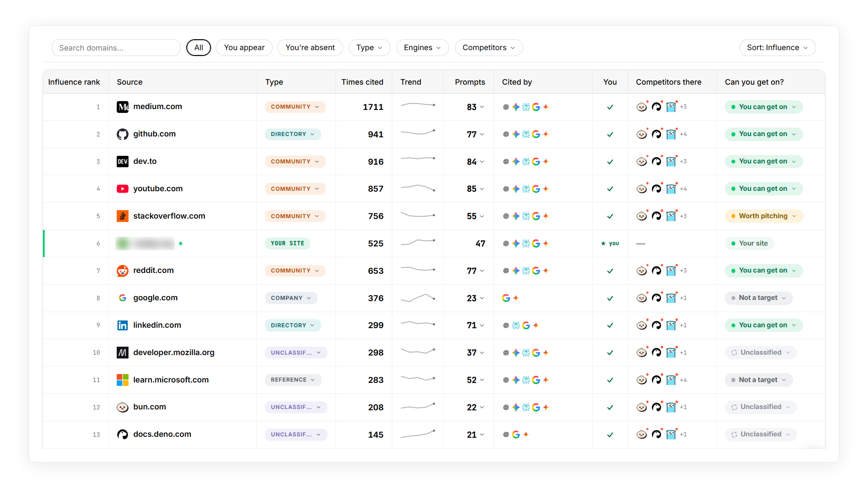Click the Microsoft four-square logo icon
The height and width of the screenshot is (492, 868).
tap(122, 380)
